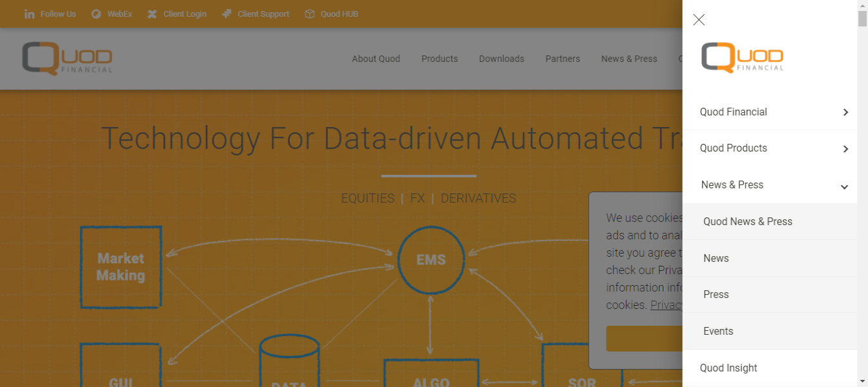Click the SOR box in diagram
This screenshot has height=387, width=868.
[x=582, y=366]
